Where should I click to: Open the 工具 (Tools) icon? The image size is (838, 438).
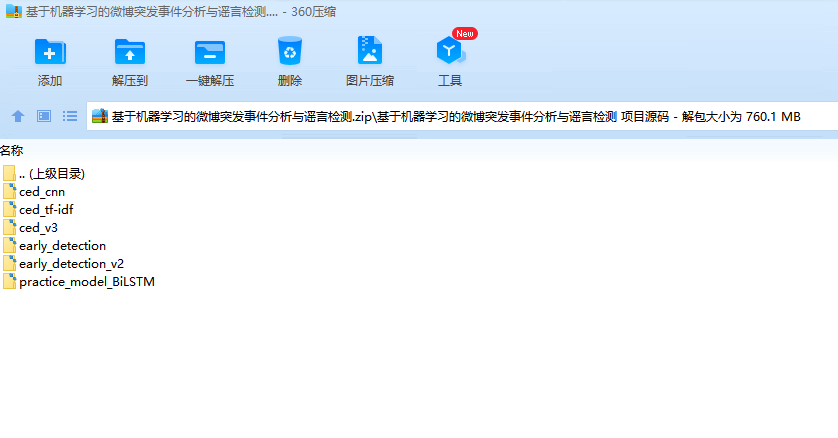[450, 51]
